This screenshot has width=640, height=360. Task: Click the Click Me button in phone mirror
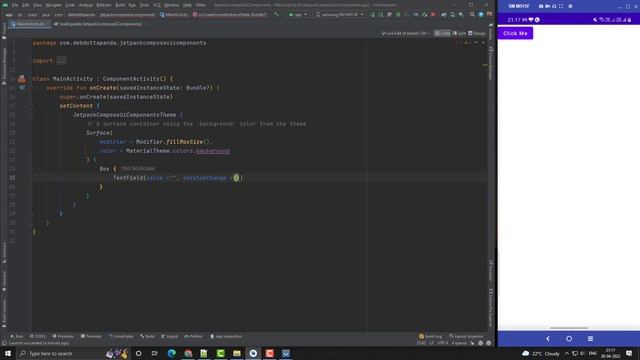tap(515, 33)
